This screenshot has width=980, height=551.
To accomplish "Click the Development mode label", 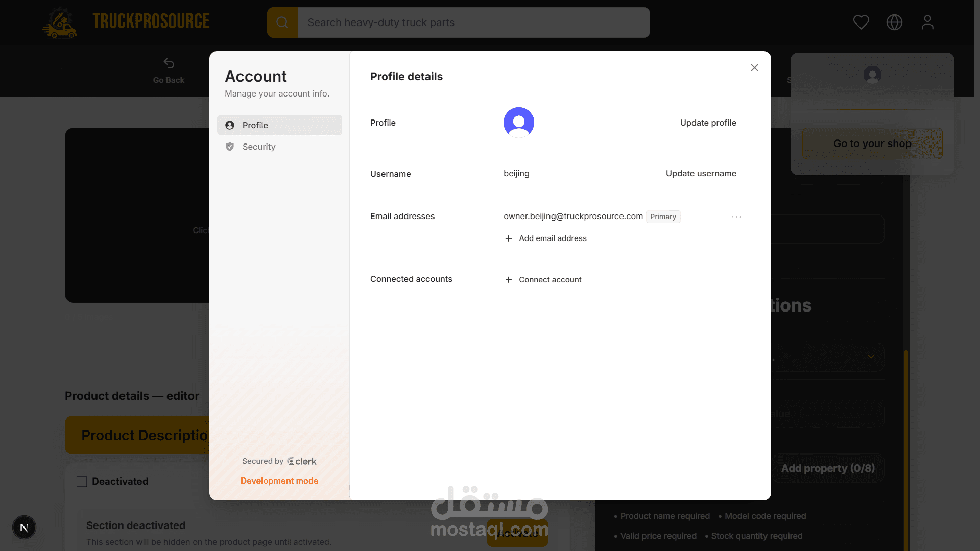I will point(279,481).
